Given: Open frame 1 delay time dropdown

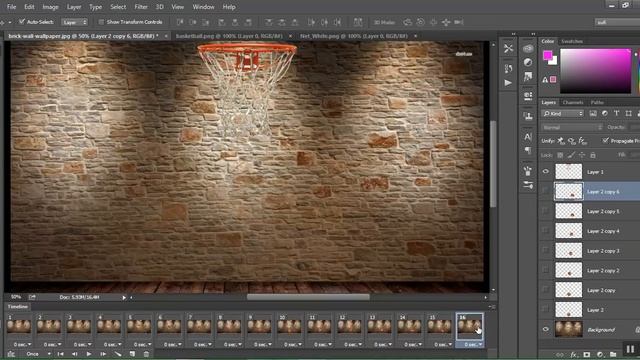Looking at the screenshot, I should point(22,344).
